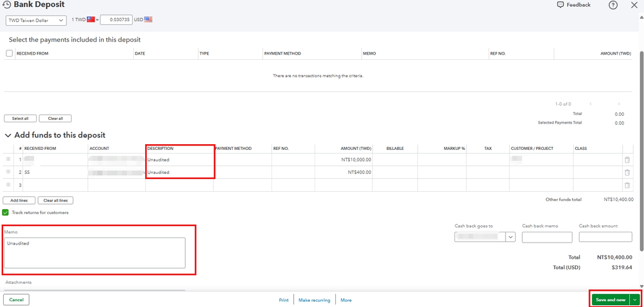Click the Select all button
644x307 pixels.
click(x=20, y=118)
